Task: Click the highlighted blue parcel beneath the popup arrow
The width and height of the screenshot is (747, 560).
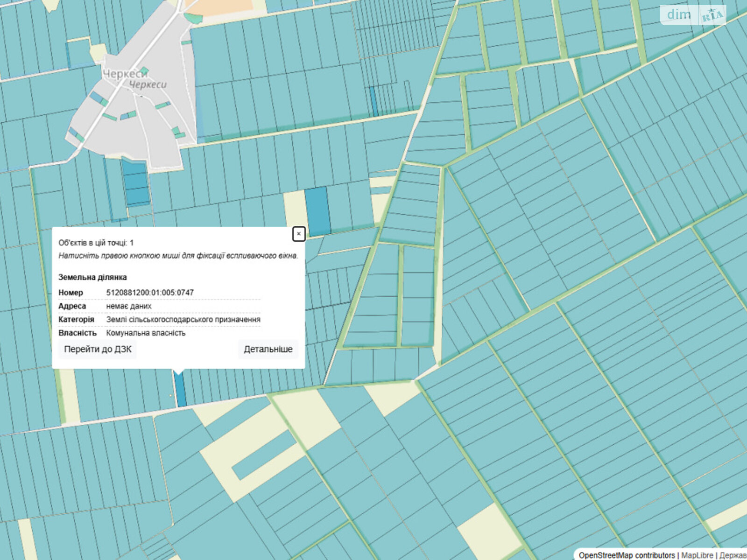Action: click(180, 390)
